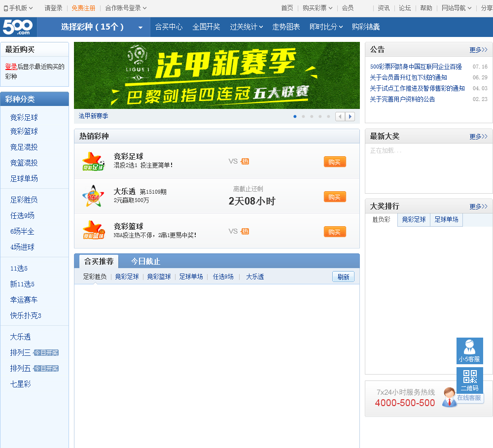This screenshot has width=493, height=448.
Task: Click the 在线客服 agent icon
Action: pos(450,397)
